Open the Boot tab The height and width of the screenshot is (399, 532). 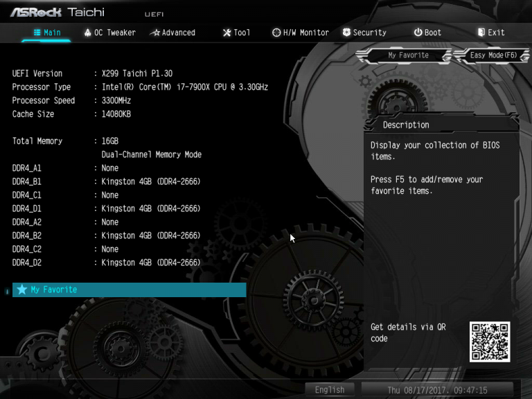point(427,33)
